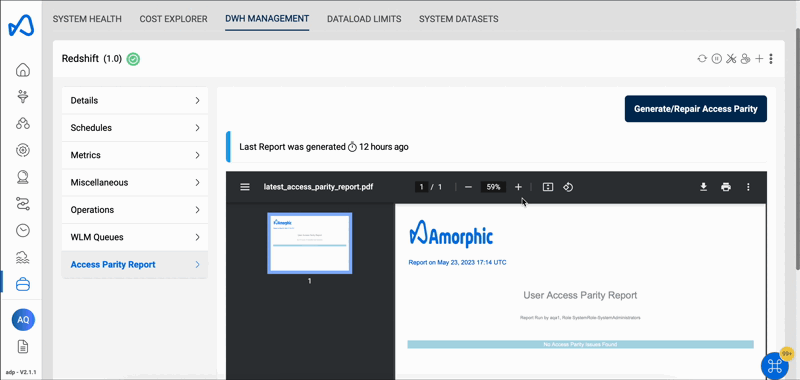Switch to the System Datasets tab
The height and width of the screenshot is (380, 800).
459,19
